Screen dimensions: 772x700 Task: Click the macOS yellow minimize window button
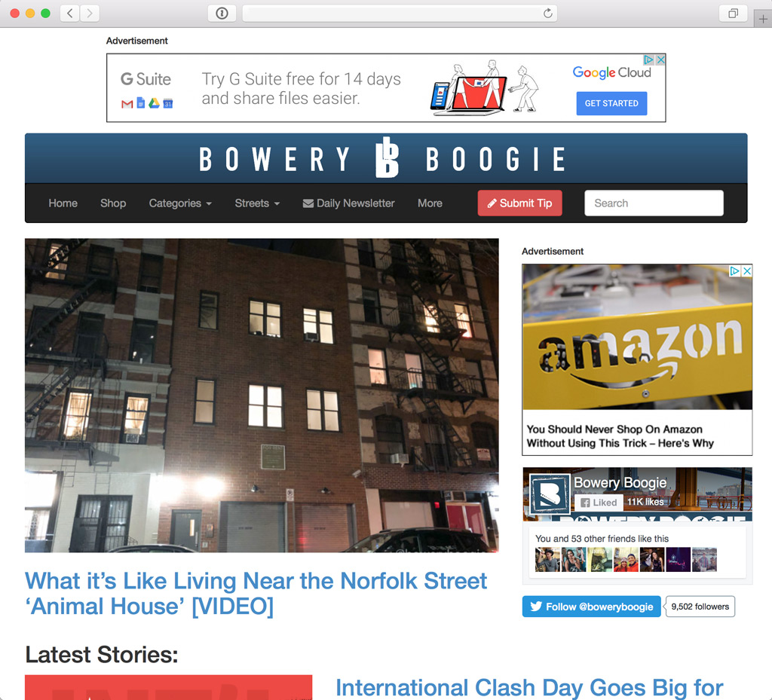tap(30, 14)
